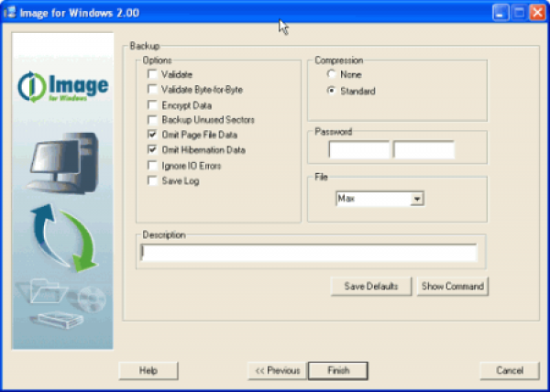Go back with << Previous
Screen dimensions: 550x392
point(277,371)
